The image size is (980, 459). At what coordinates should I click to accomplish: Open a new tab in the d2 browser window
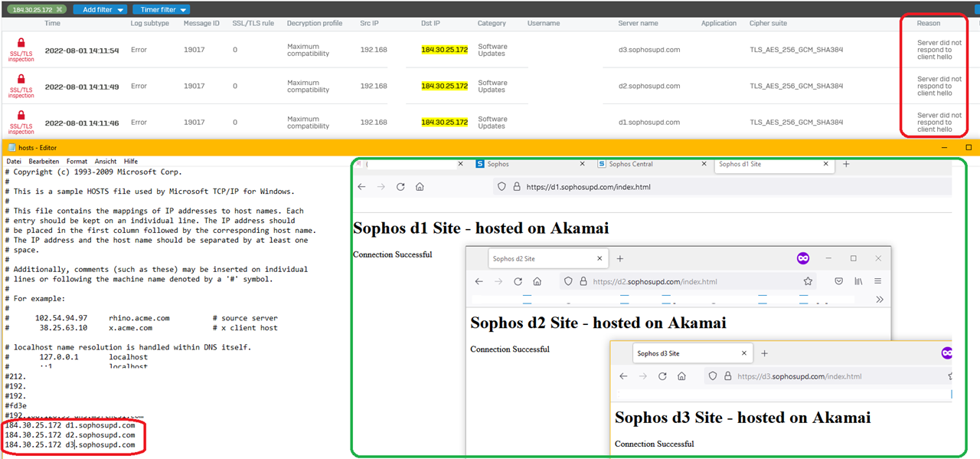[x=620, y=259]
